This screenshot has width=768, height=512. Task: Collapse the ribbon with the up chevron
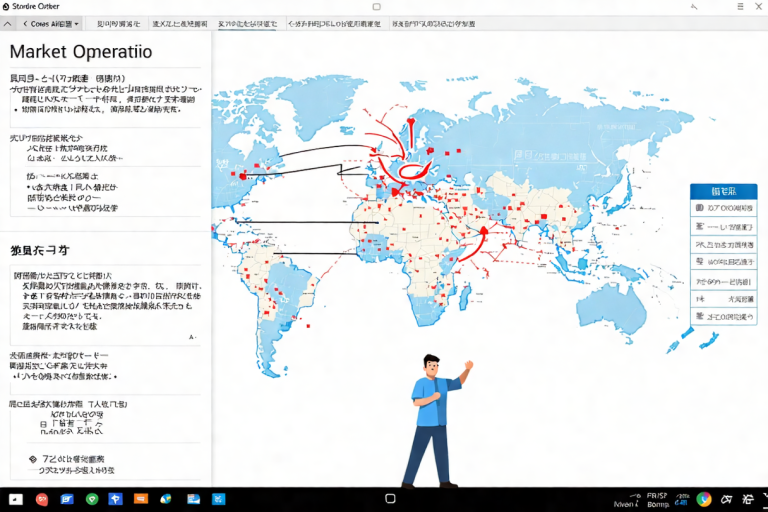click(x=7, y=24)
